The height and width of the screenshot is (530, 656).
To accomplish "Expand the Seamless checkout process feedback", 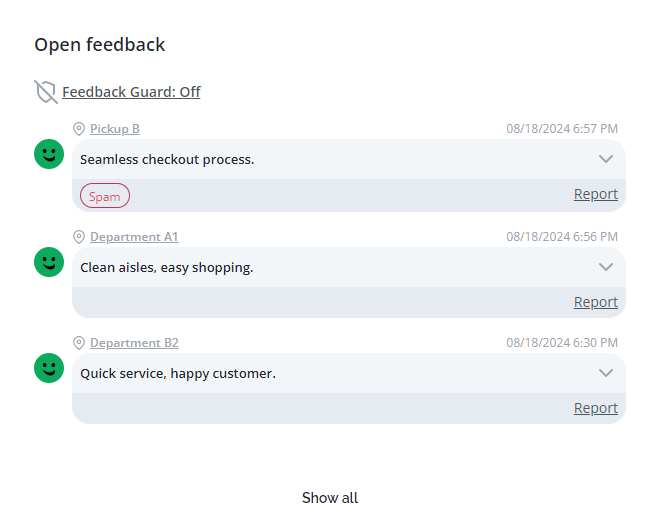I will point(605,159).
